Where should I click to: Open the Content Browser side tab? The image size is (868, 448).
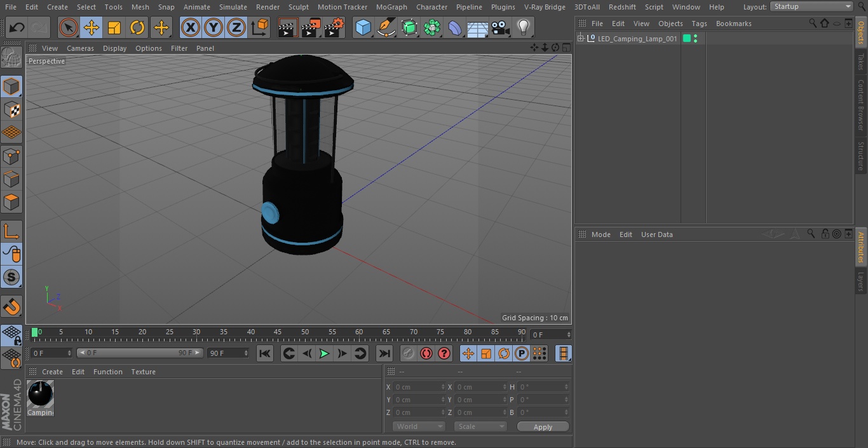(x=861, y=105)
